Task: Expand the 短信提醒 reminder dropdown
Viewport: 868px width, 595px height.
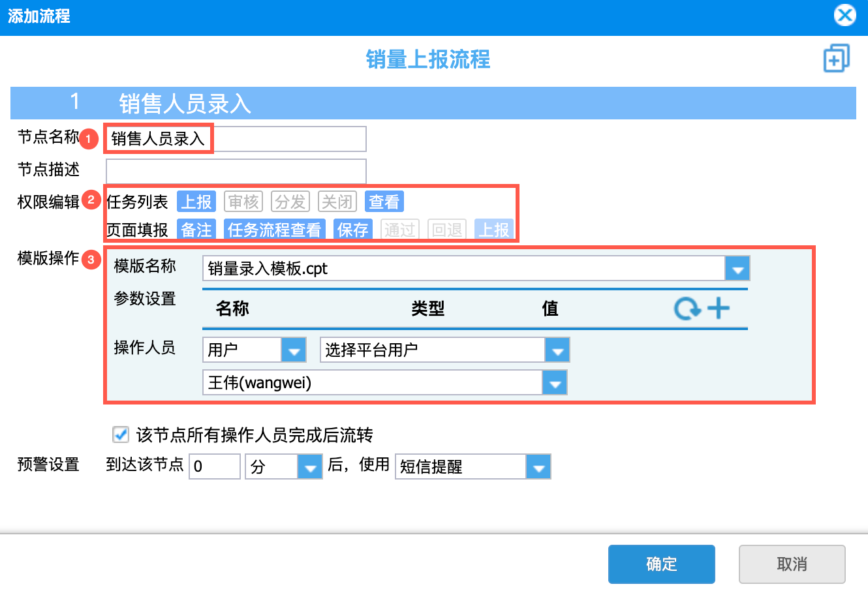Action: coord(538,466)
